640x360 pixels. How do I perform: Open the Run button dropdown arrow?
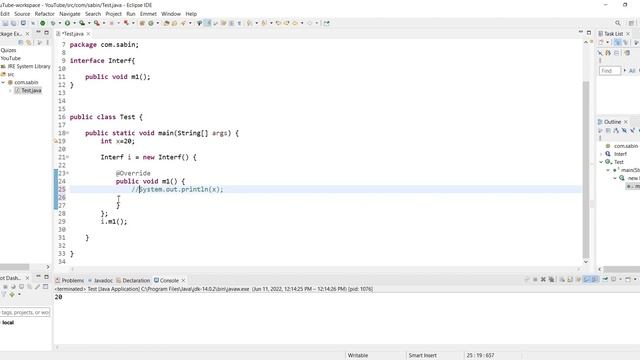click(x=74, y=23)
